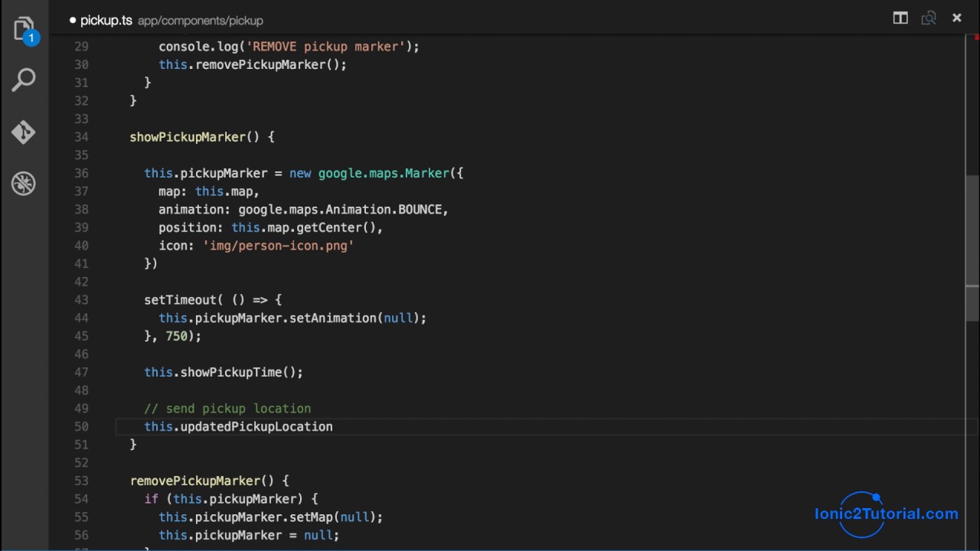Click the if (this.pickupMarker) { condition
Image resolution: width=980 pixels, height=551 pixels.
[x=231, y=499]
